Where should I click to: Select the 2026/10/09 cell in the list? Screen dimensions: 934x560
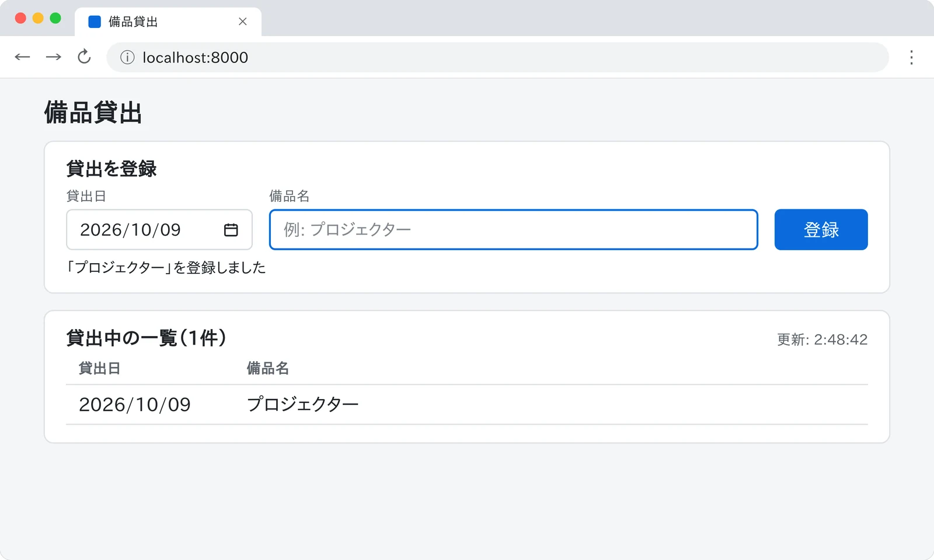pyautogui.click(x=135, y=405)
